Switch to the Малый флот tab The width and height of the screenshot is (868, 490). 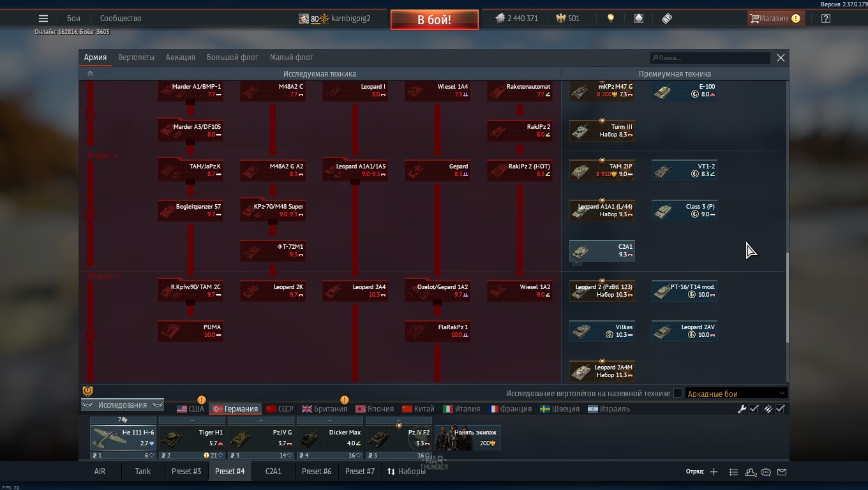[x=291, y=57]
